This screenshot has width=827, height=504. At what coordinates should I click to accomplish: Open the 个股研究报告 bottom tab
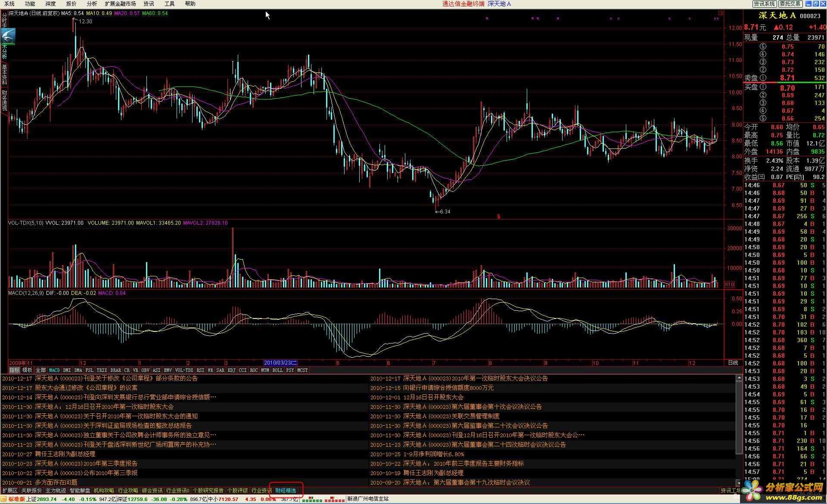click(208, 491)
